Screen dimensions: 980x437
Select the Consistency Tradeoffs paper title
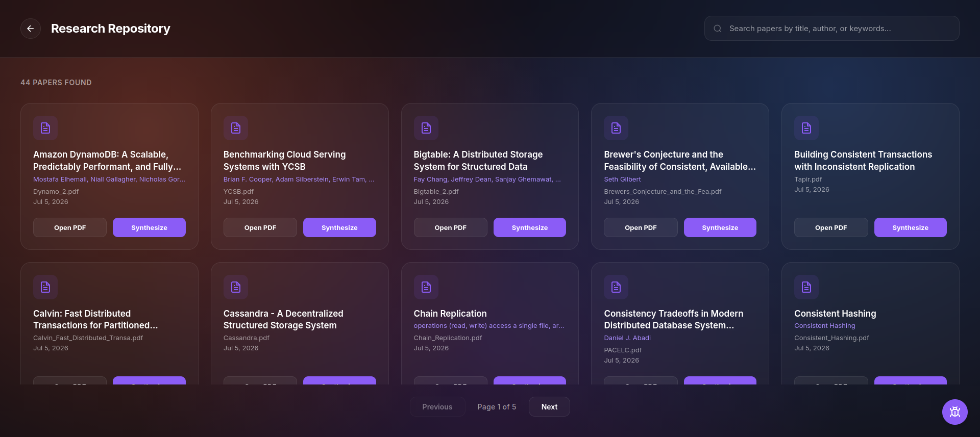(674, 319)
